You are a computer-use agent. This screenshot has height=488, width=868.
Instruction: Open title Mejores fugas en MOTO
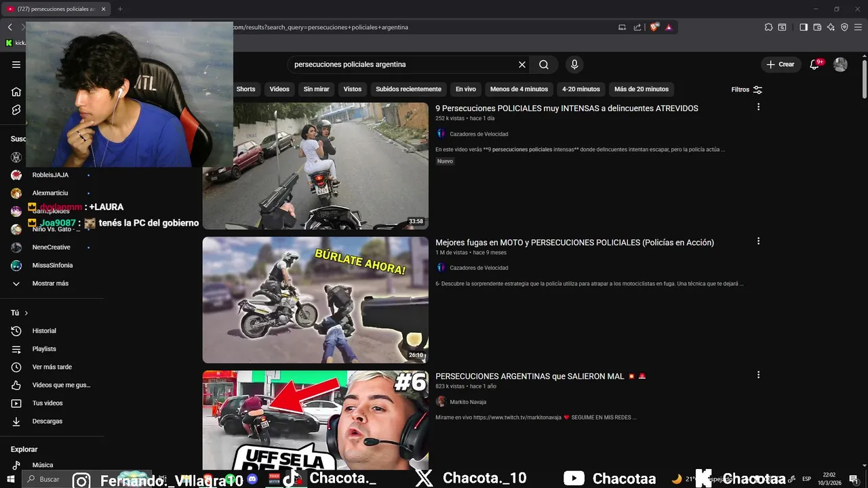(x=574, y=243)
